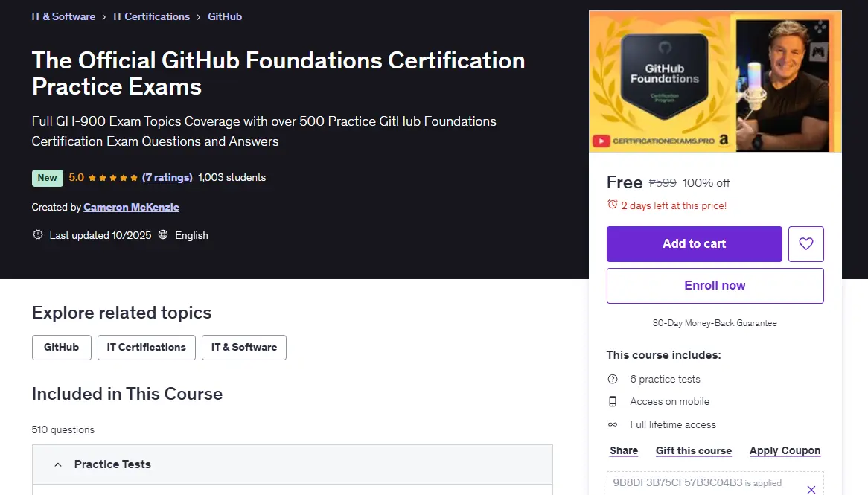868x495 pixels.
Task: Open the course preview thumbnail
Action: tap(715, 81)
